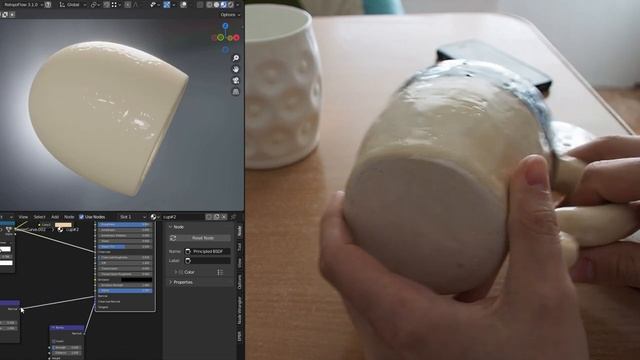Viewport: 640px width, 360px height.
Task: Toggle the camera view icon
Action: tap(236, 80)
